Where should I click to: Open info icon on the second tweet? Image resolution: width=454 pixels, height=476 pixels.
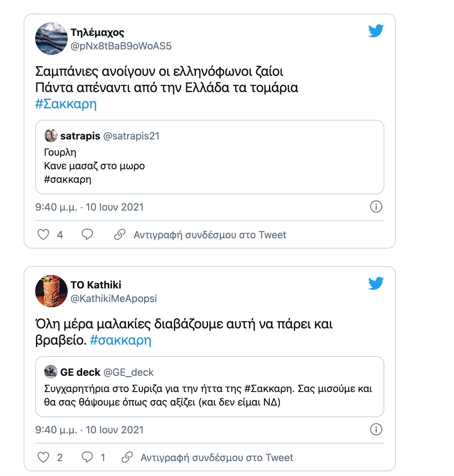click(x=376, y=429)
